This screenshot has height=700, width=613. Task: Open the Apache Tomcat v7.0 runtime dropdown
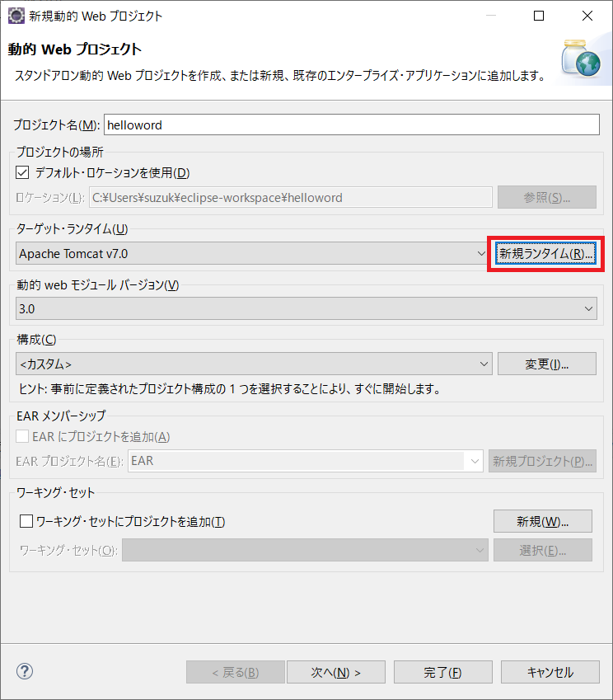pyautogui.click(x=251, y=254)
